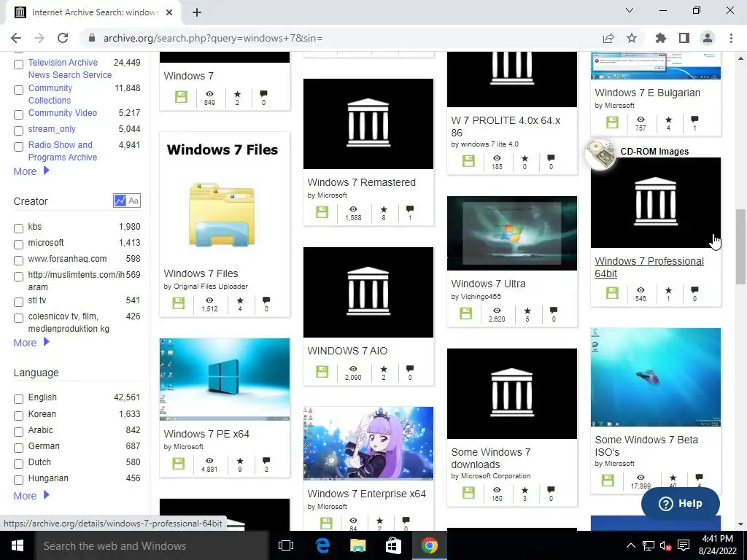Select the Internet Archive Search tab
Image resolution: width=747 pixels, height=560 pixels.
pyautogui.click(x=93, y=12)
